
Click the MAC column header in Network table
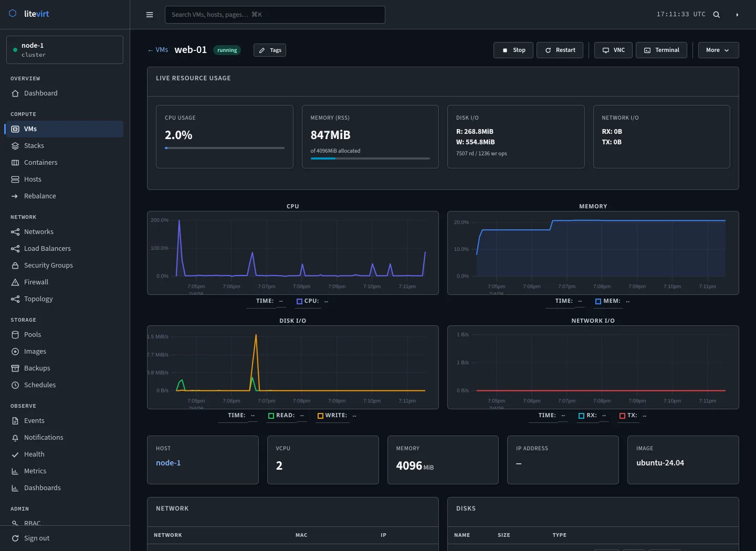(x=301, y=535)
